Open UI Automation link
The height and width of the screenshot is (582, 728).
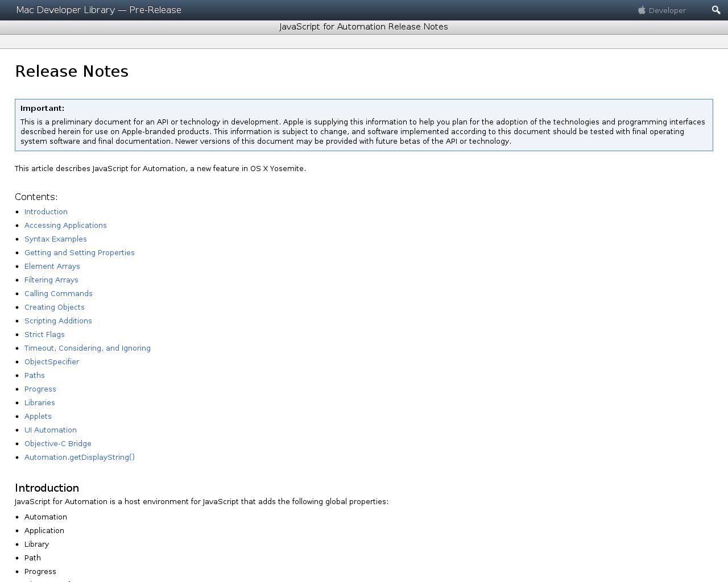click(51, 430)
